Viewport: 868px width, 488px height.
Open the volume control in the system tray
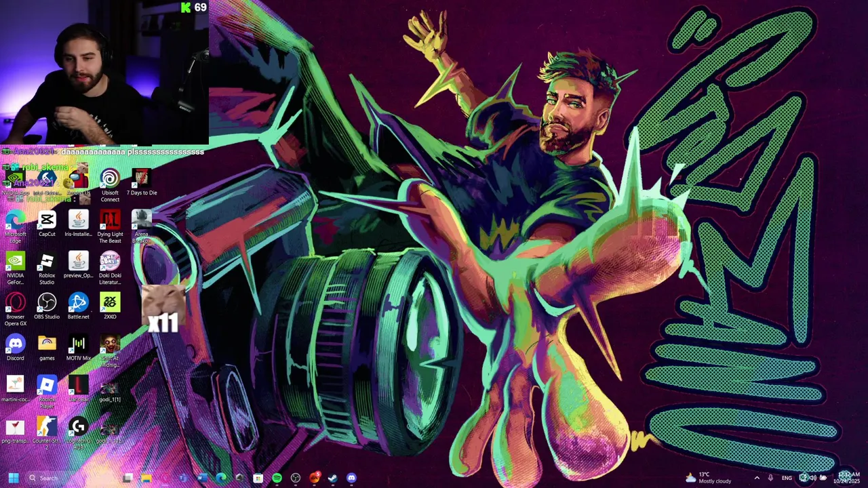point(813,478)
